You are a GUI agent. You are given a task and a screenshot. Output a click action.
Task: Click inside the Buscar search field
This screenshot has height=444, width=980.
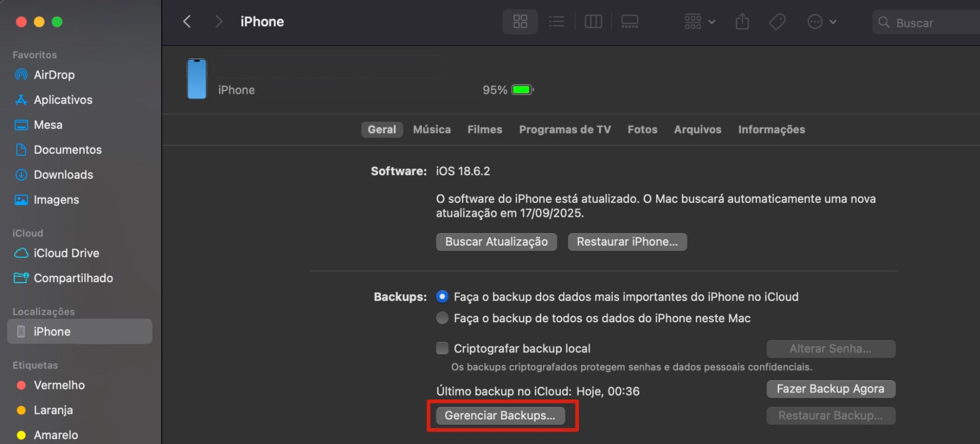coord(927,23)
